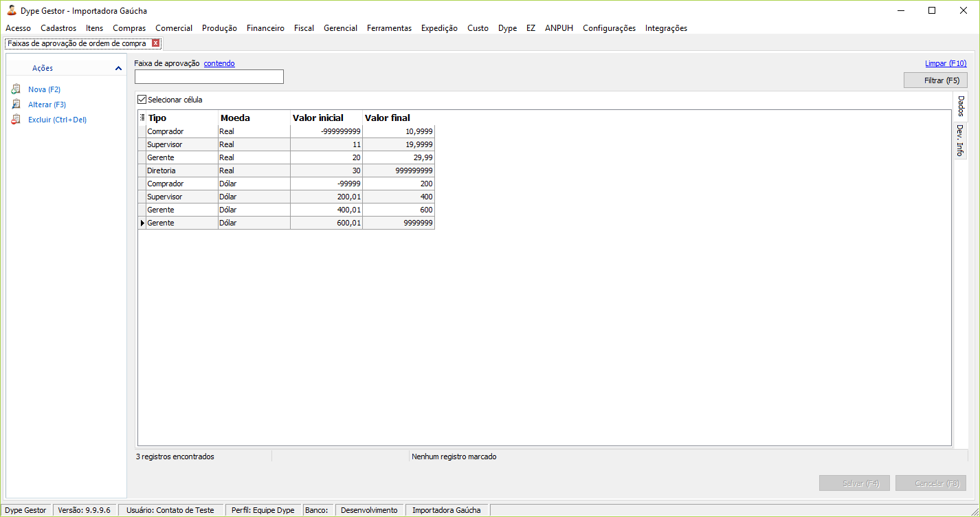Open the Gerencial menu
This screenshot has height=517, width=980.
(x=341, y=28)
